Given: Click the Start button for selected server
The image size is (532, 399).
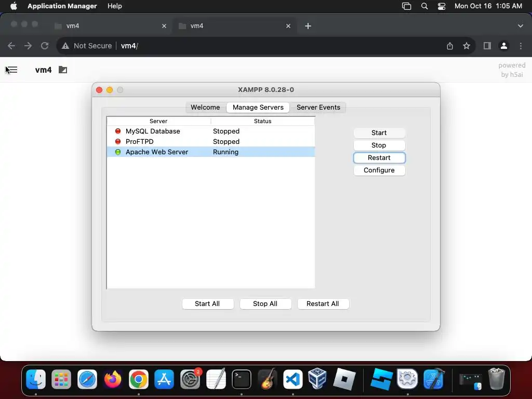Looking at the screenshot, I should 379,132.
